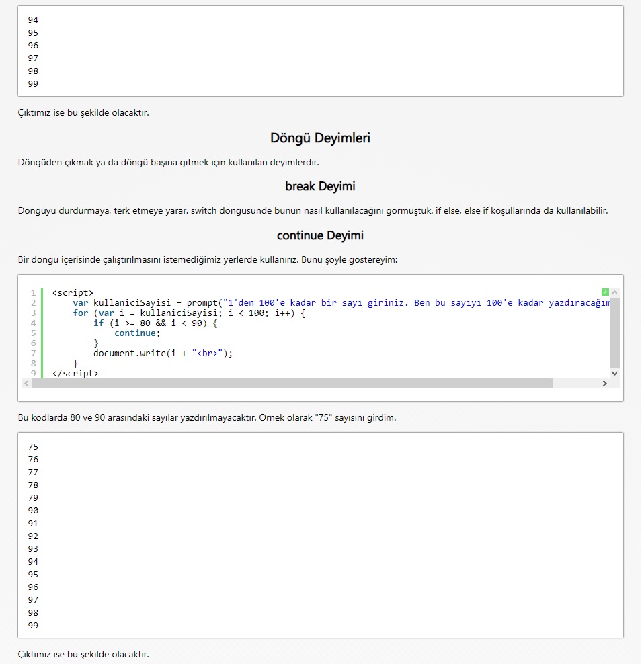Click the value 94 in the top output box

tap(33, 20)
